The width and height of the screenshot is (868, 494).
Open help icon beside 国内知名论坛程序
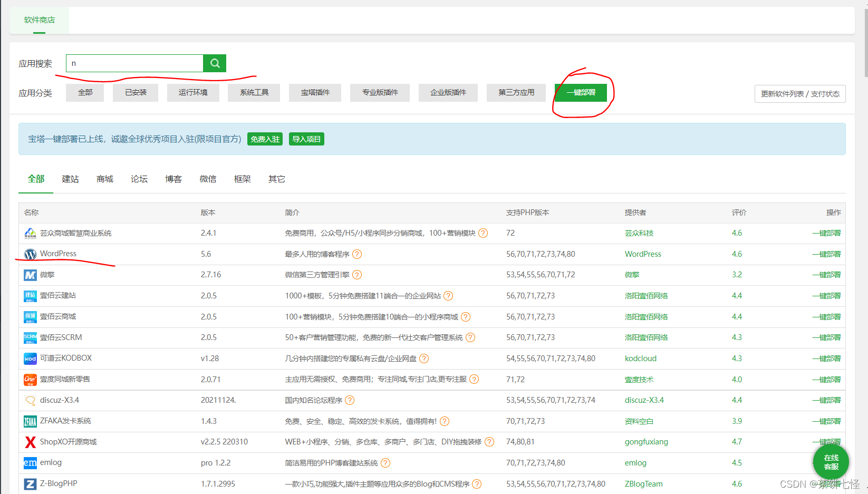click(x=350, y=400)
